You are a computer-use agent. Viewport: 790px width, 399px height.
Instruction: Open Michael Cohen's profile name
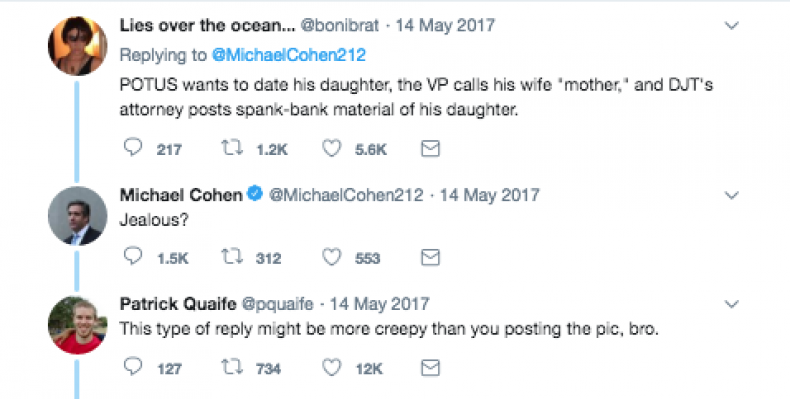[181, 195]
